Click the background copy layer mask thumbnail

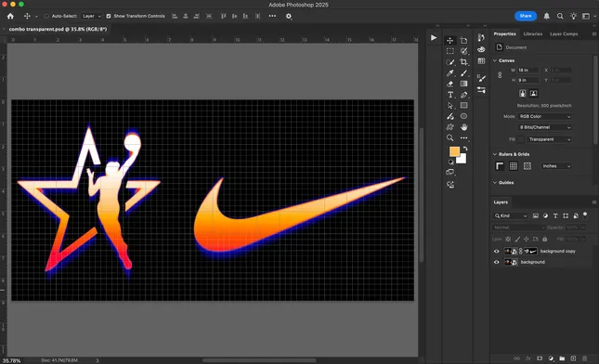point(530,252)
